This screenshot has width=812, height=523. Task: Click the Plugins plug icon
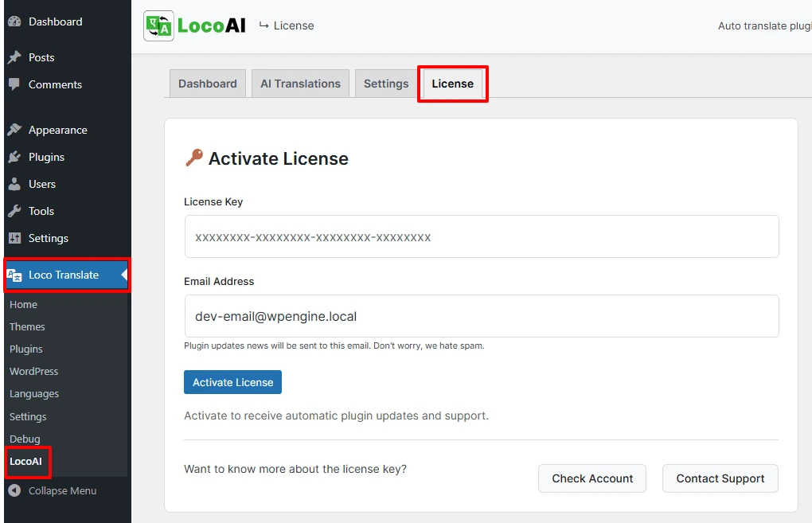click(x=14, y=156)
